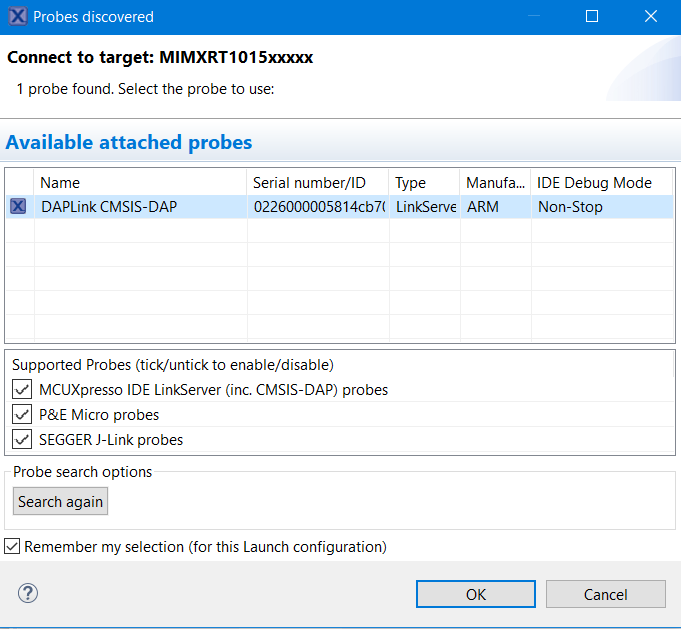Viewport: 681px width, 629px height.
Task: Click the Cancel button
Action: click(x=605, y=594)
